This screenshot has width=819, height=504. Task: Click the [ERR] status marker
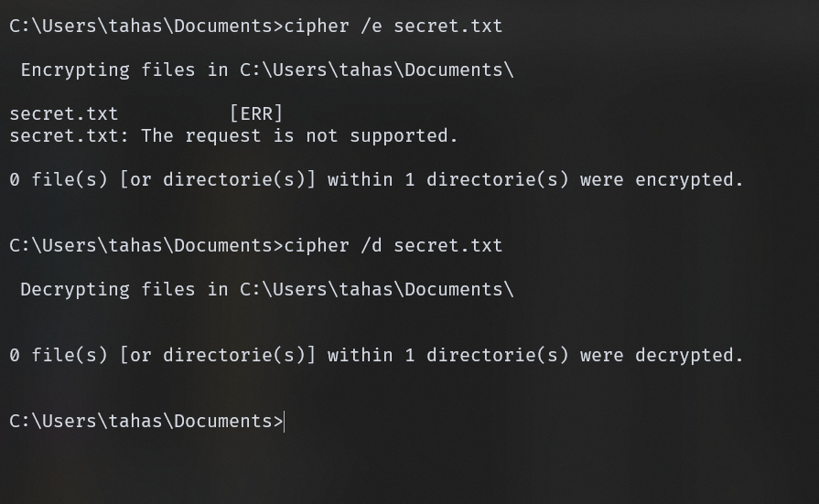(x=256, y=113)
